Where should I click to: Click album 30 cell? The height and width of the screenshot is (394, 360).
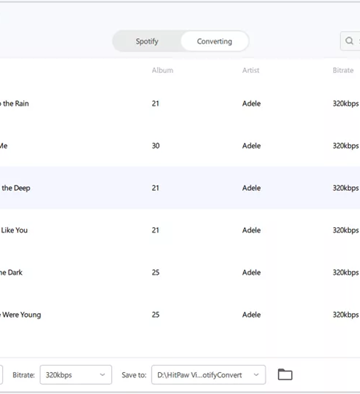pyautogui.click(x=156, y=146)
